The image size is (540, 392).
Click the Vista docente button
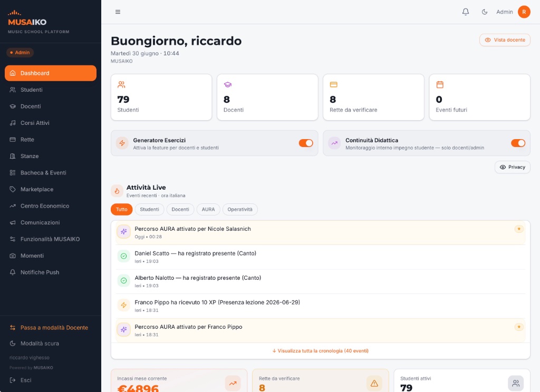point(505,40)
